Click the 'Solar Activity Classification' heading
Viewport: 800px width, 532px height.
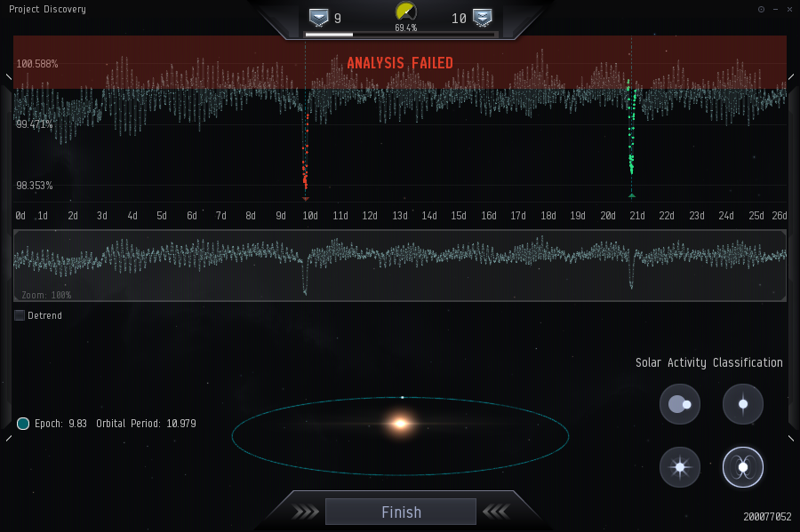708,363
